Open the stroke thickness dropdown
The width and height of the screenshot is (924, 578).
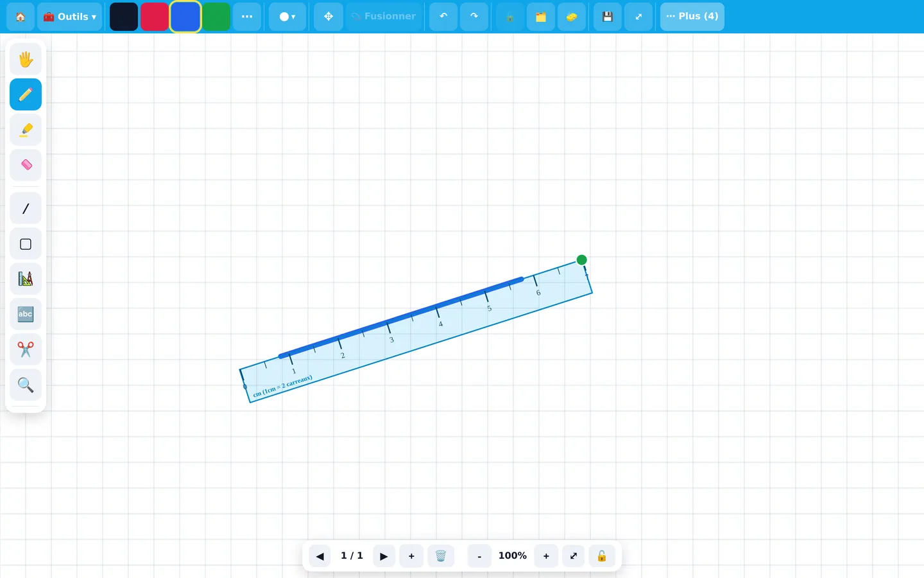pyautogui.click(x=287, y=17)
